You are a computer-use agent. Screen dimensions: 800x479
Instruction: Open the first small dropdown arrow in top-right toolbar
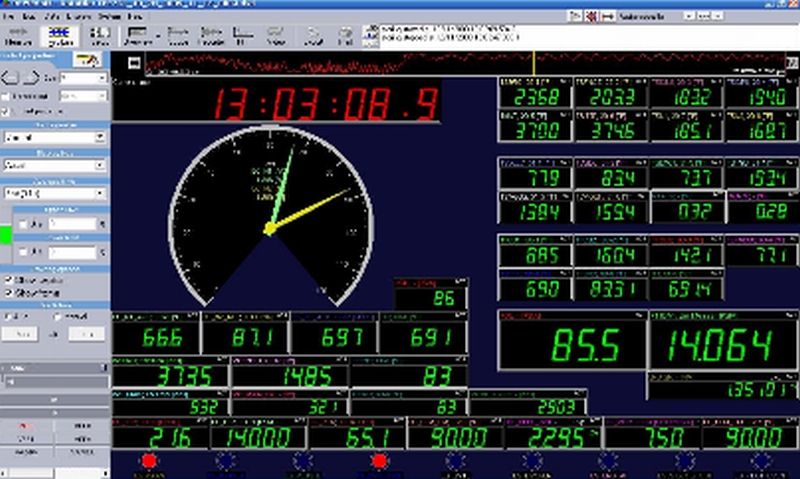click(x=689, y=16)
